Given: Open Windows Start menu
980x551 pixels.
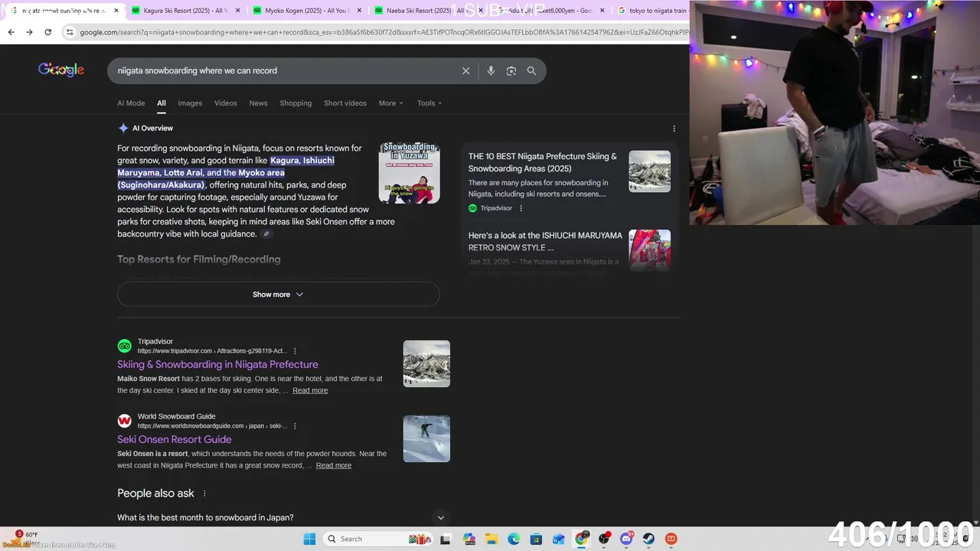Looking at the screenshot, I should click(x=309, y=539).
